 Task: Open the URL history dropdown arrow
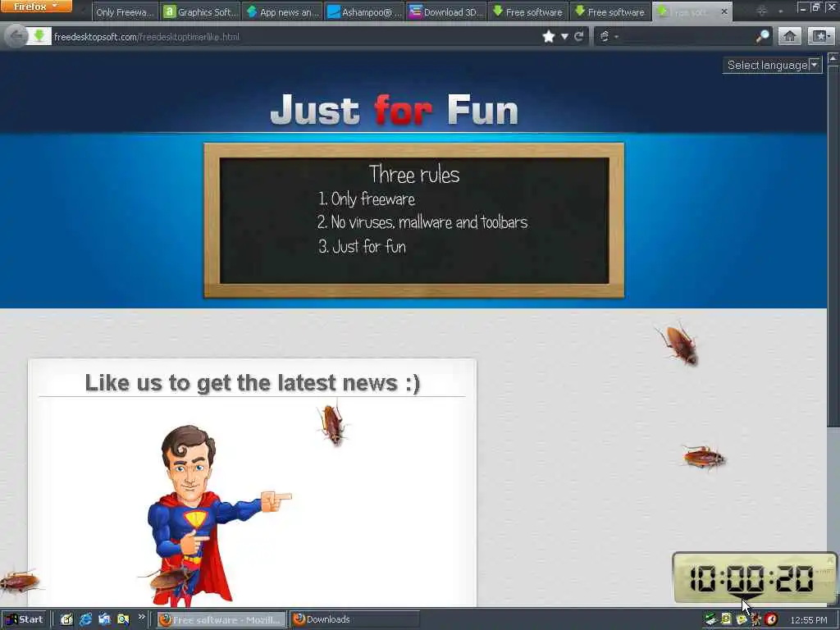pos(564,36)
